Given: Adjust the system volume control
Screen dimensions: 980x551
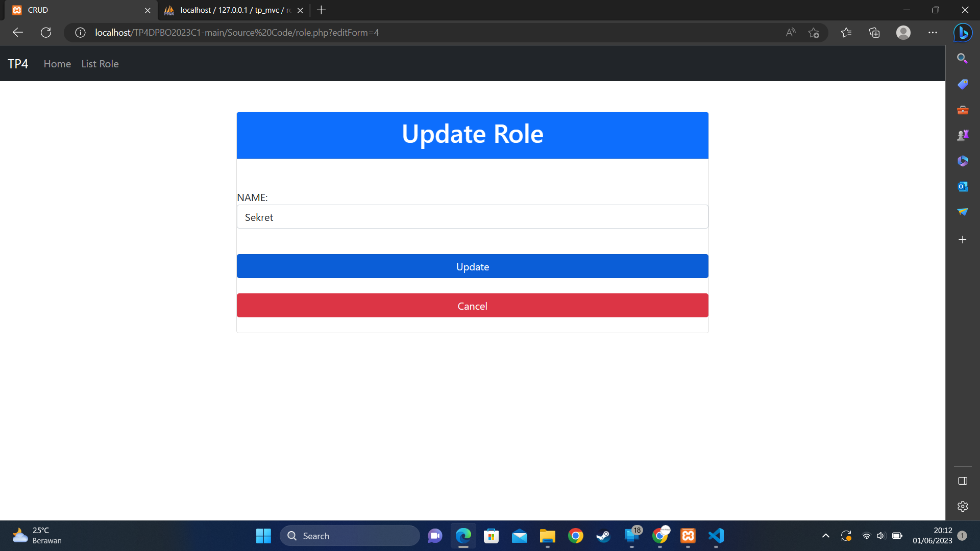Looking at the screenshot, I should click(881, 536).
